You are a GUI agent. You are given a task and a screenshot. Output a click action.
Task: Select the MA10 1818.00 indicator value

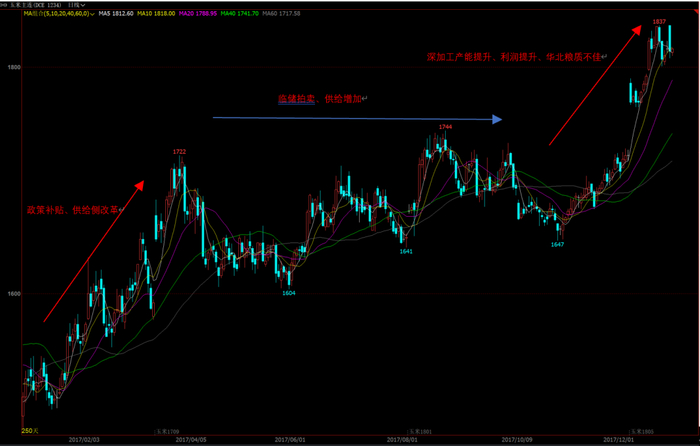click(156, 14)
